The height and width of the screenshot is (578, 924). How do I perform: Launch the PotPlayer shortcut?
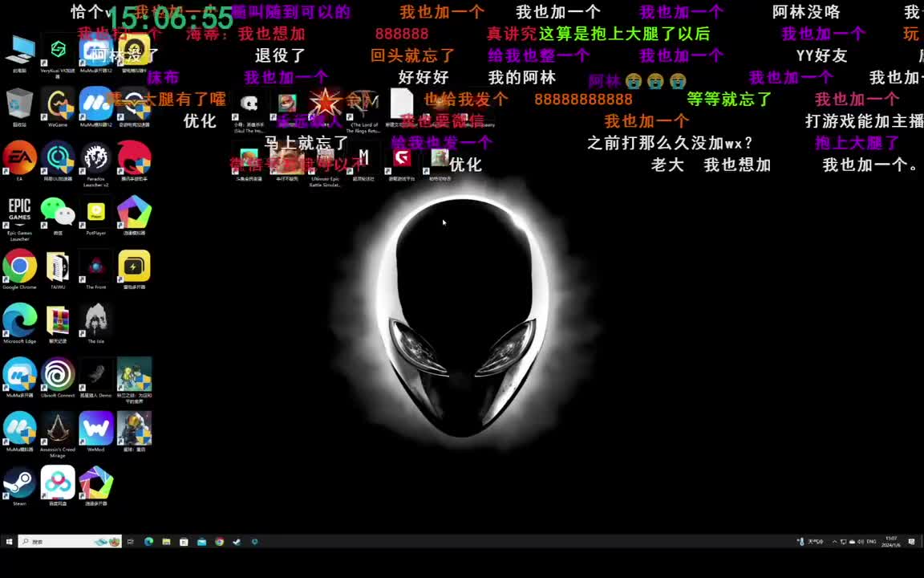(96, 215)
